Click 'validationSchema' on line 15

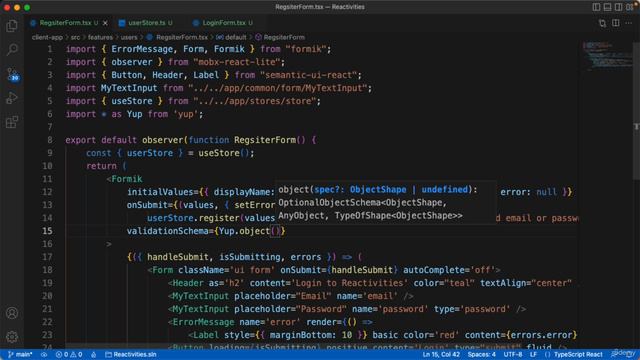(167, 231)
